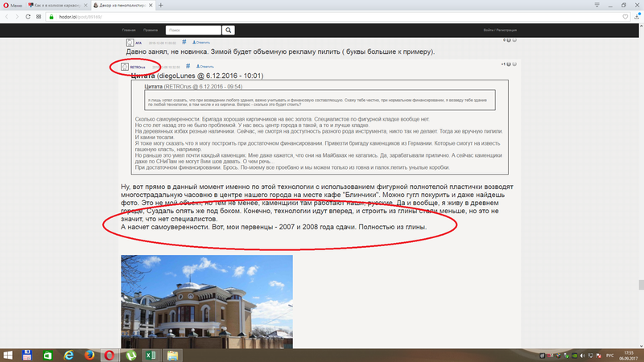644x362 pixels.
Task: Bookmark the page with heart icon
Action: tap(625, 17)
